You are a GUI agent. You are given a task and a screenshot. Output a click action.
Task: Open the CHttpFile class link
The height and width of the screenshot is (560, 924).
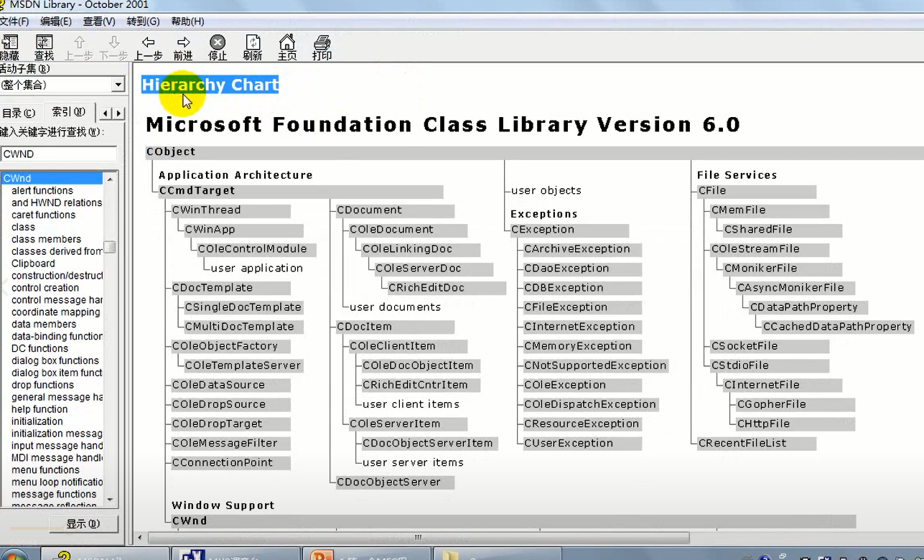coord(763,424)
